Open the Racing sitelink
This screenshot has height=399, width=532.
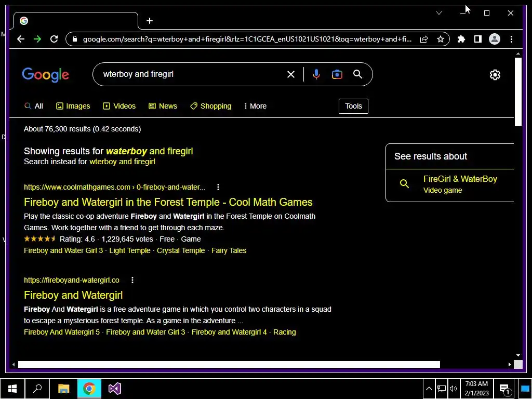click(284, 332)
